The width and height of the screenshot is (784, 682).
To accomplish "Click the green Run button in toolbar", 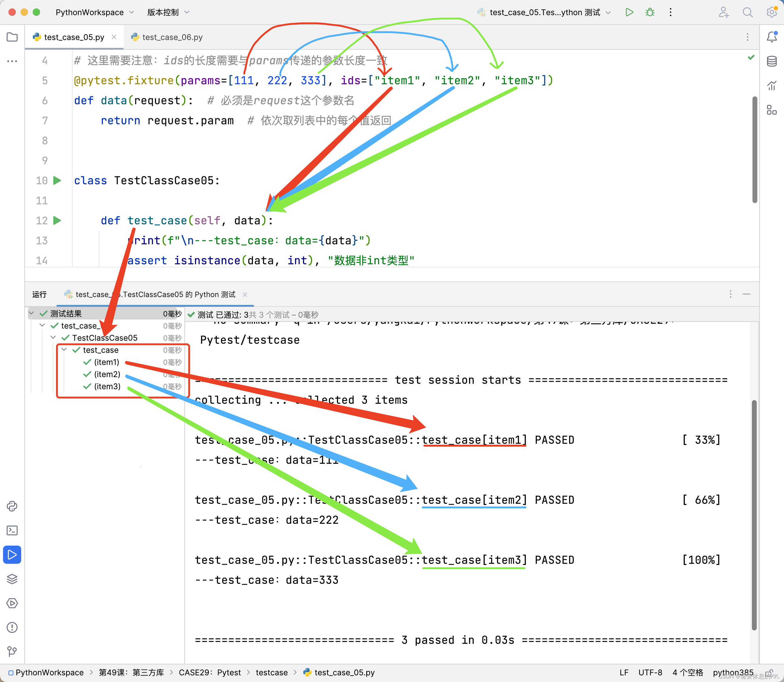I will [629, 12].
